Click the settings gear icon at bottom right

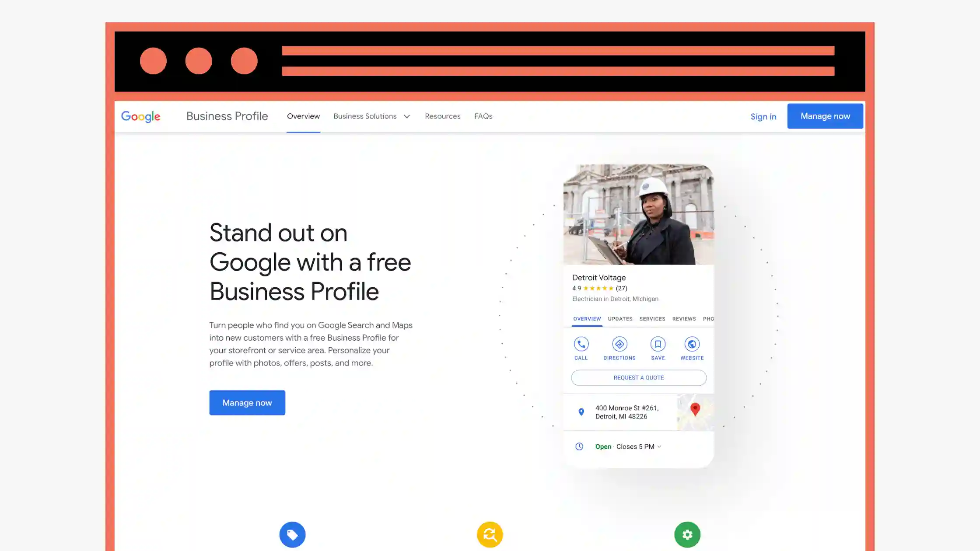point(686,534)
